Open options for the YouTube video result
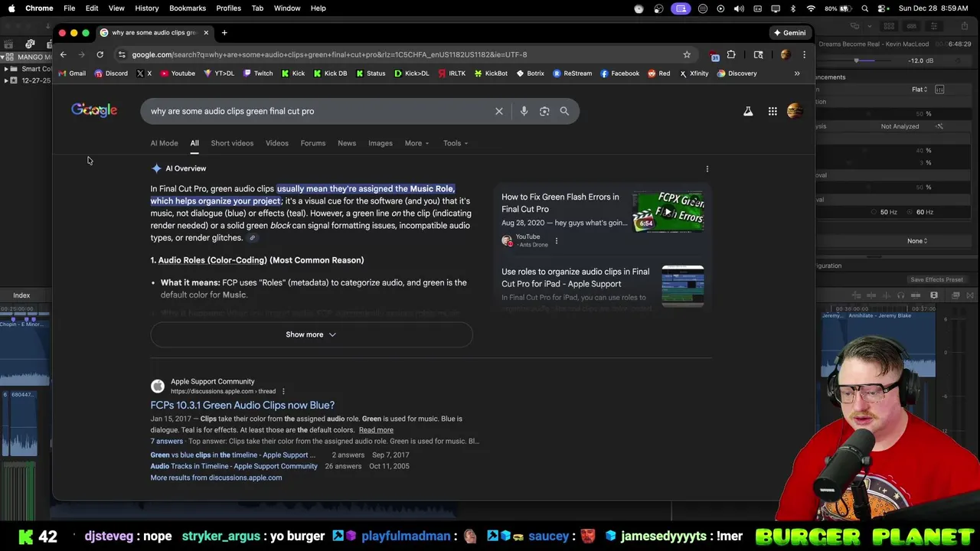This screenshot has height=551, width=980. pos(557,241)
